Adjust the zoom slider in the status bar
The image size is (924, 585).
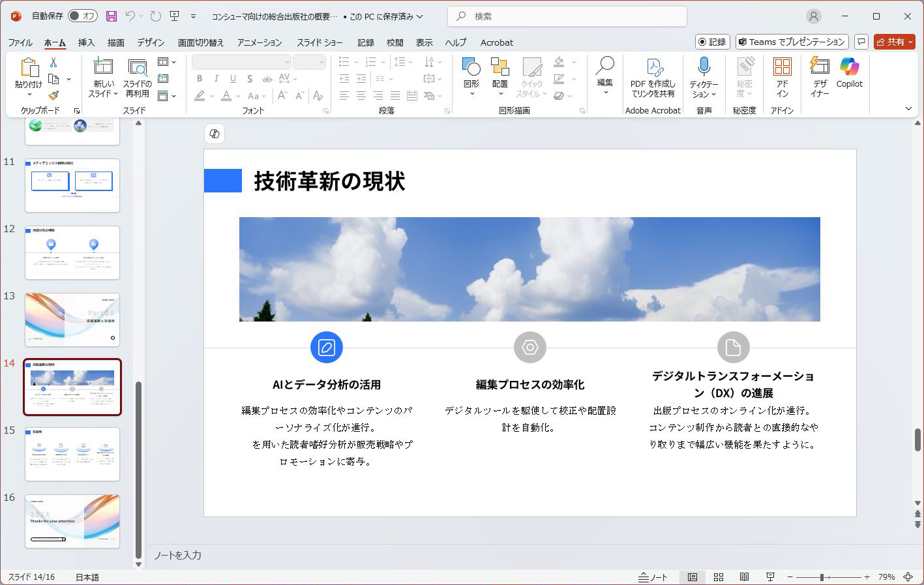[x=822, y=577]
